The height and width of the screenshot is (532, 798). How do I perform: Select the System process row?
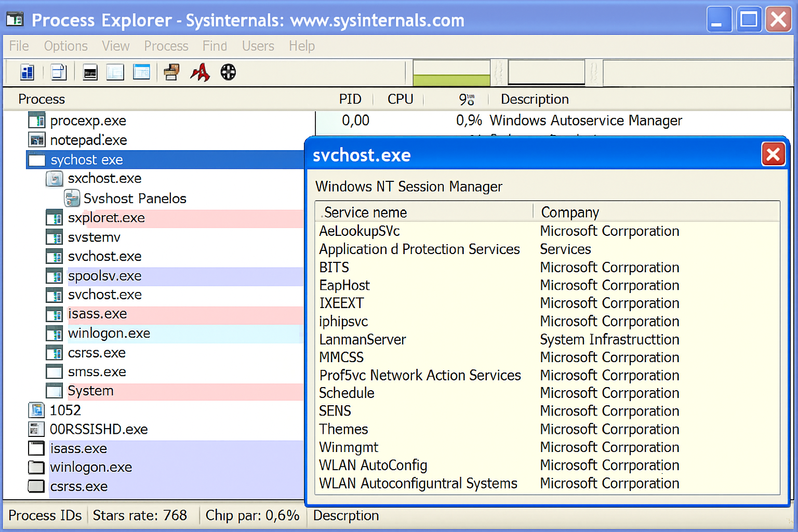(175, 391)
